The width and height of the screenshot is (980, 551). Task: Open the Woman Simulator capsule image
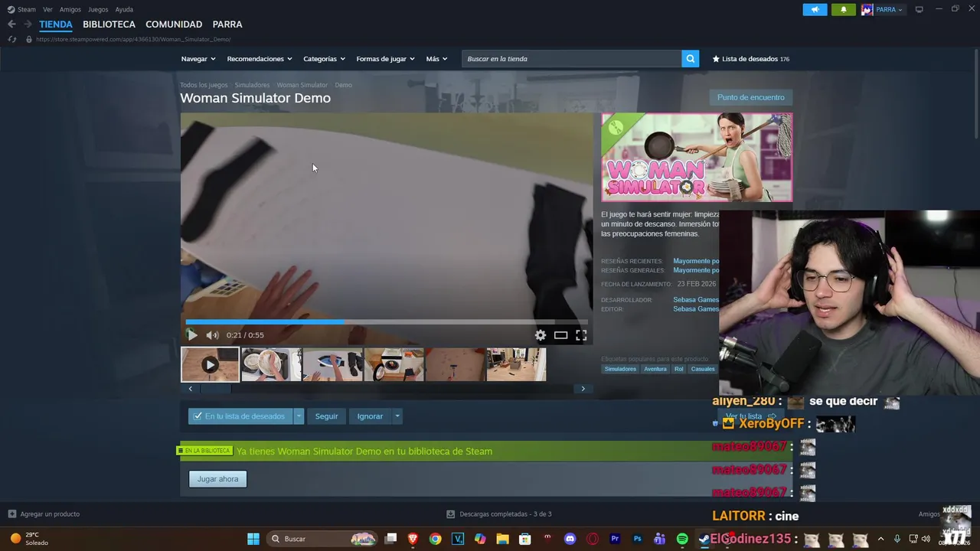697,158
